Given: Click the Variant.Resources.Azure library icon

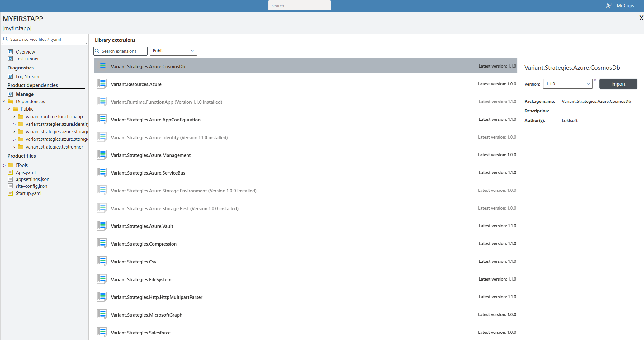Looking at the screenshot, I should click(102, 84).
